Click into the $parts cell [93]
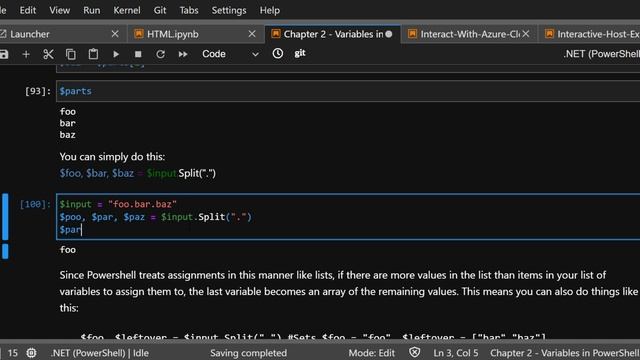 348,91
